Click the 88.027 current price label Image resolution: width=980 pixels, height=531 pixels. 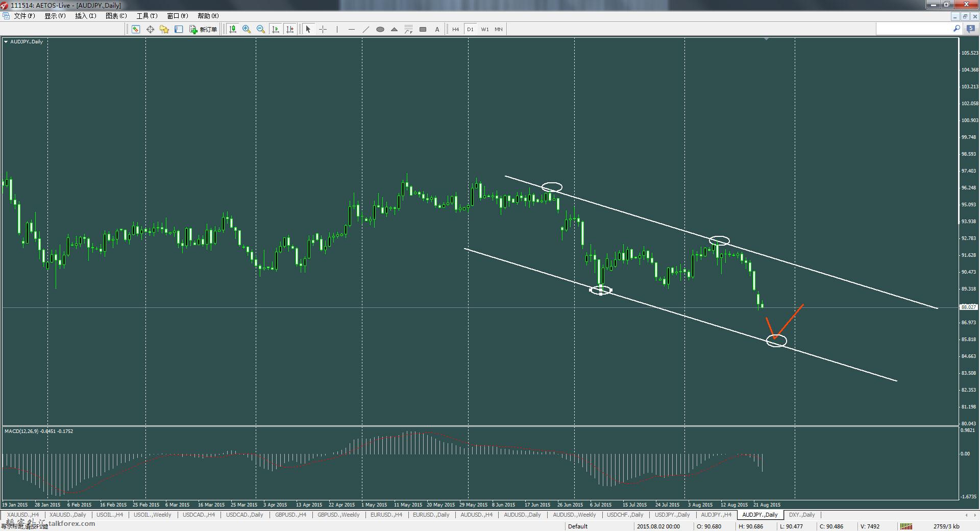[x=968, y=307]
